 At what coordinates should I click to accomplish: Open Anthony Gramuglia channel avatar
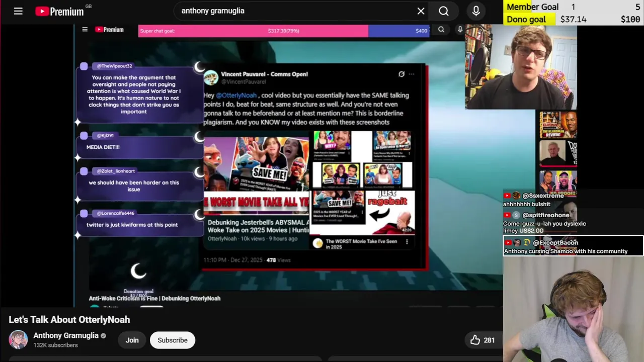pos(18,340)
